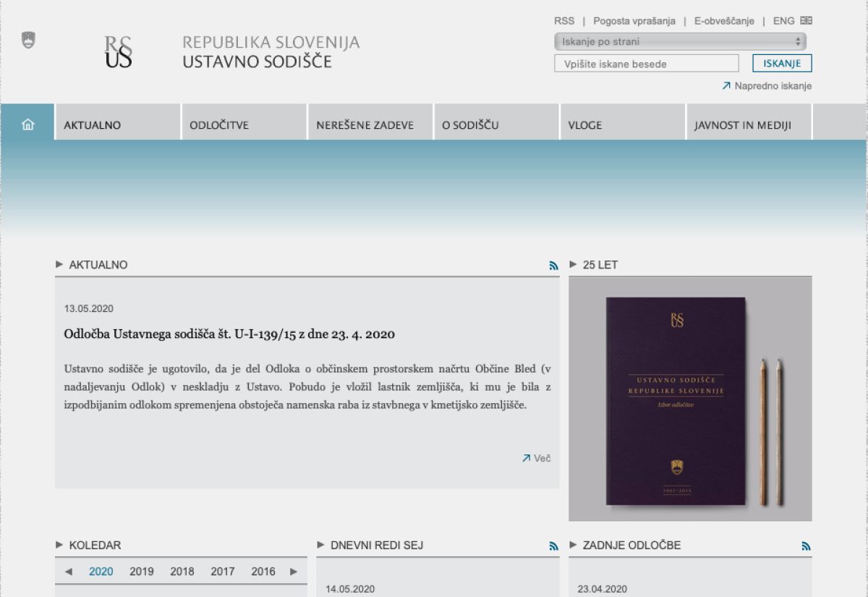
Task: Go to previous years with calendar left arrow
Action: click(69, 572)
